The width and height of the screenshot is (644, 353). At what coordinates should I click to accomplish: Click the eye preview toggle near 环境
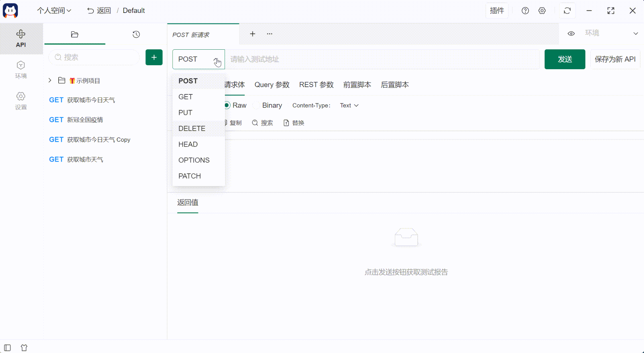point(571,33)
